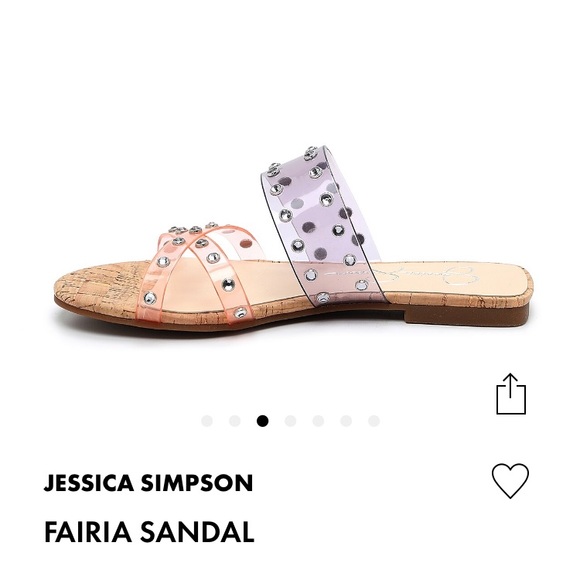Go to the first image dot
This screenshot has width=580, height=580.
tap(207, 421)
